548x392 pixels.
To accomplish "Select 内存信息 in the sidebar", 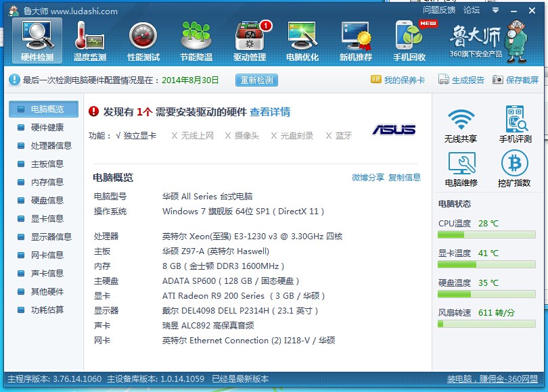I will coord(44,182).
